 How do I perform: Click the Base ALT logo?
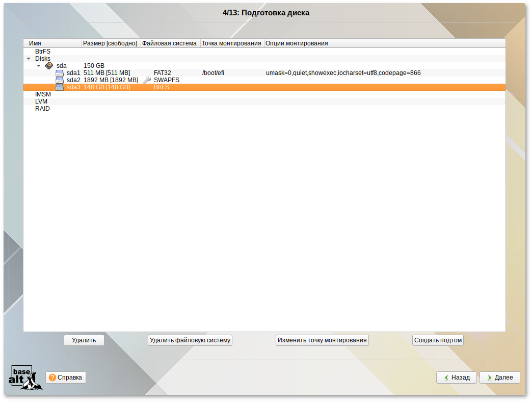(25, 378)
